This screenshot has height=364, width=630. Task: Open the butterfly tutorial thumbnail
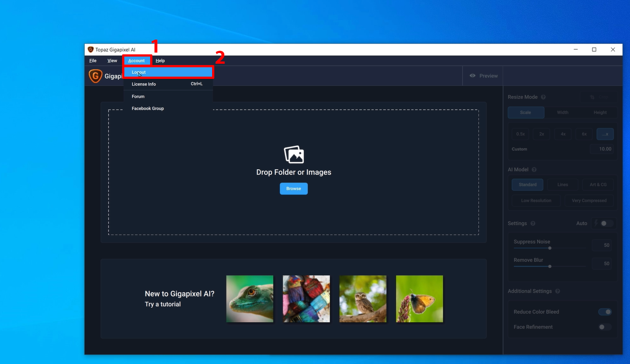point(420,299)
